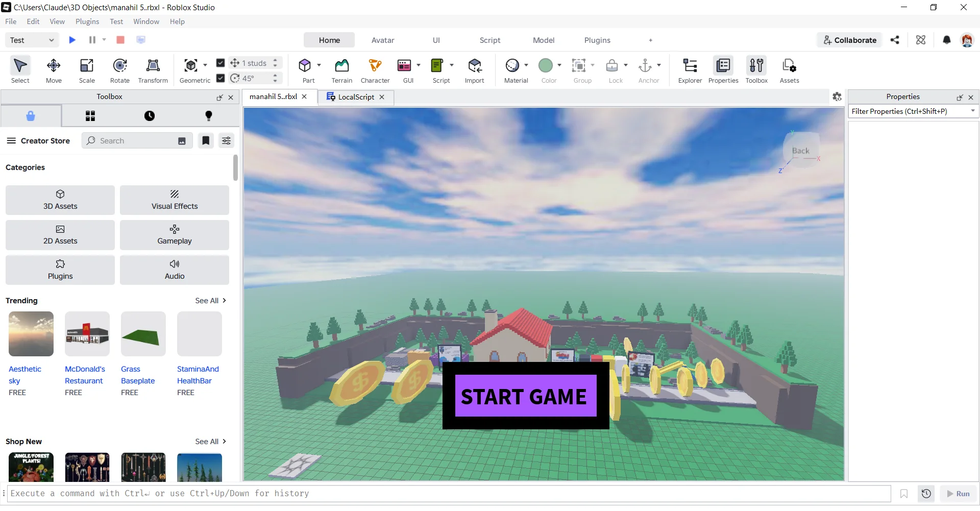This screenshot has height=511, width=980.
Task: Open the Visual Effects category
Action: coord(175,200)
